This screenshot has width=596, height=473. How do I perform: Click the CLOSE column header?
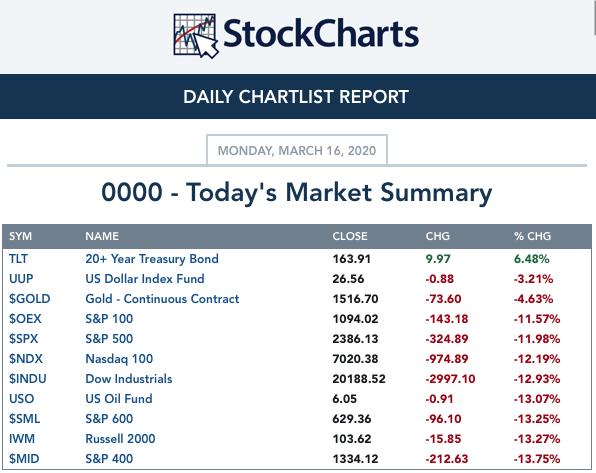click(350, 236)
